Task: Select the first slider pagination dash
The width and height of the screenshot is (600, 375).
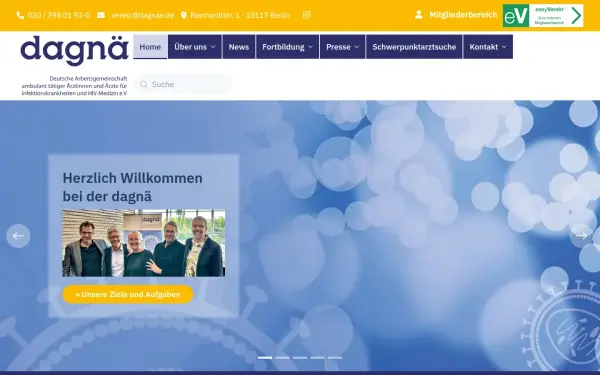Action: click(265, 358)
